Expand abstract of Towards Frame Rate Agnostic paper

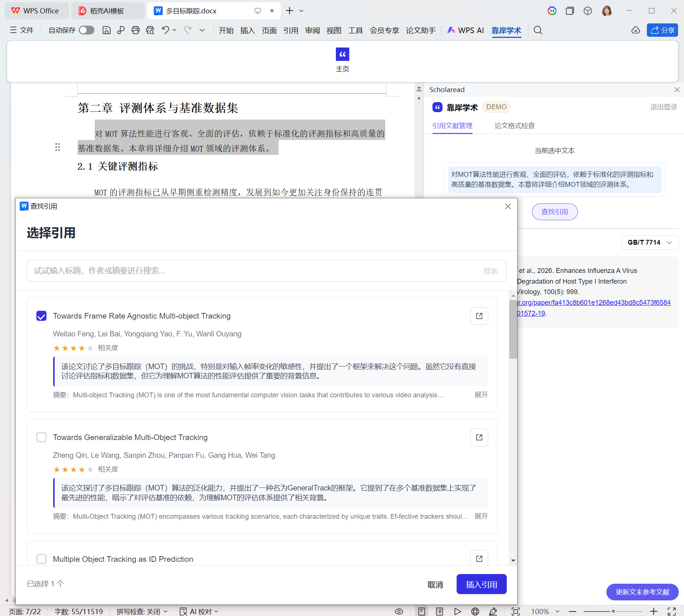click(481, 395)
